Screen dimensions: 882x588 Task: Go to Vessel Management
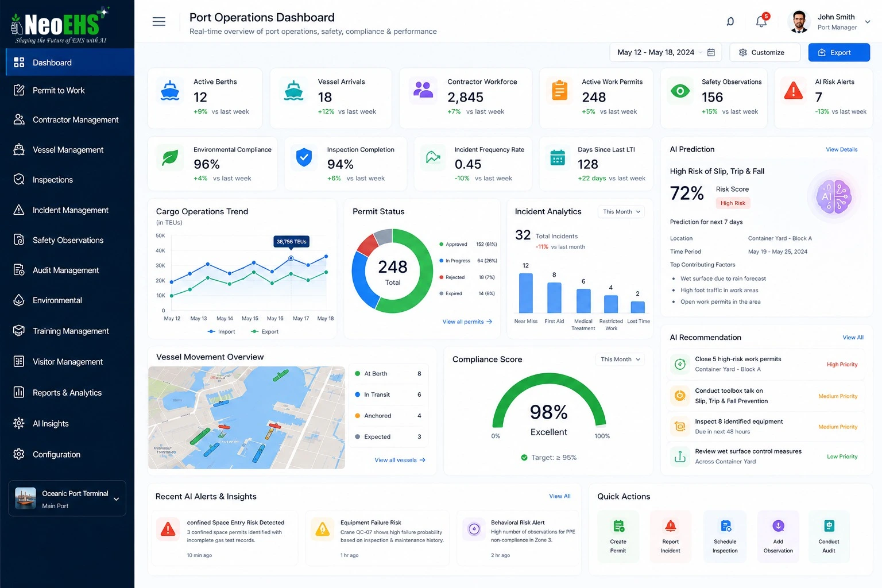click(67, 150)
